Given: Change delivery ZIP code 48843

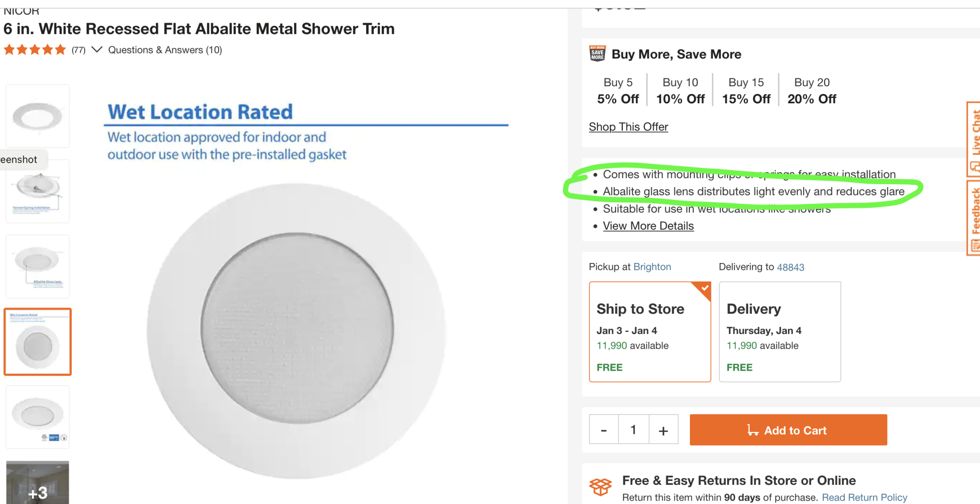Looking at the screenshot, I should coord(790,267).
